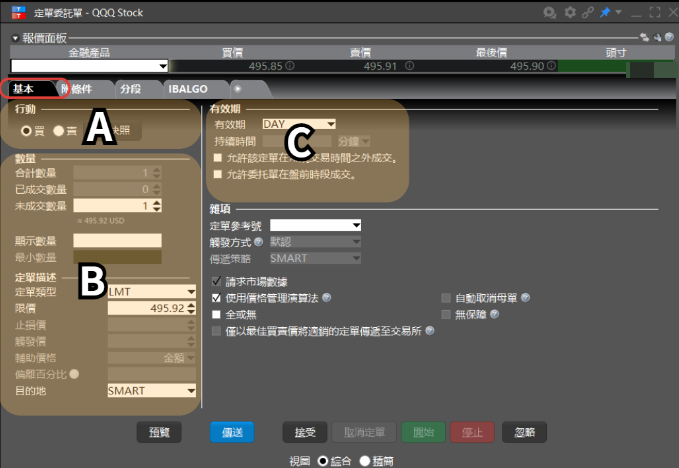Click the 取消定單 button
Viewport: 679px width, 468px height.
click(x=364, y=432)
